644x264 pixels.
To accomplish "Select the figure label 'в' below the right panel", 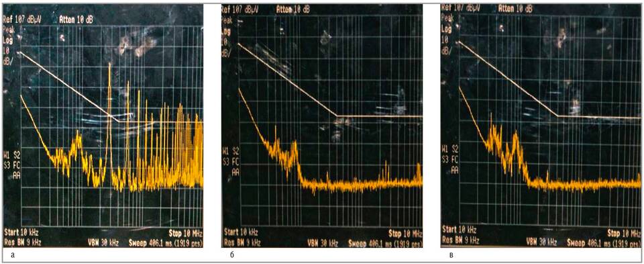I will click(451, 256).
